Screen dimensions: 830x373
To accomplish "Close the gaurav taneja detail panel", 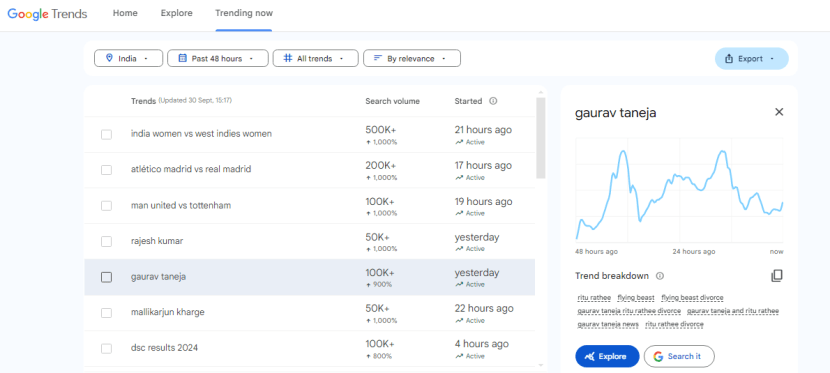I will (779, 112).
